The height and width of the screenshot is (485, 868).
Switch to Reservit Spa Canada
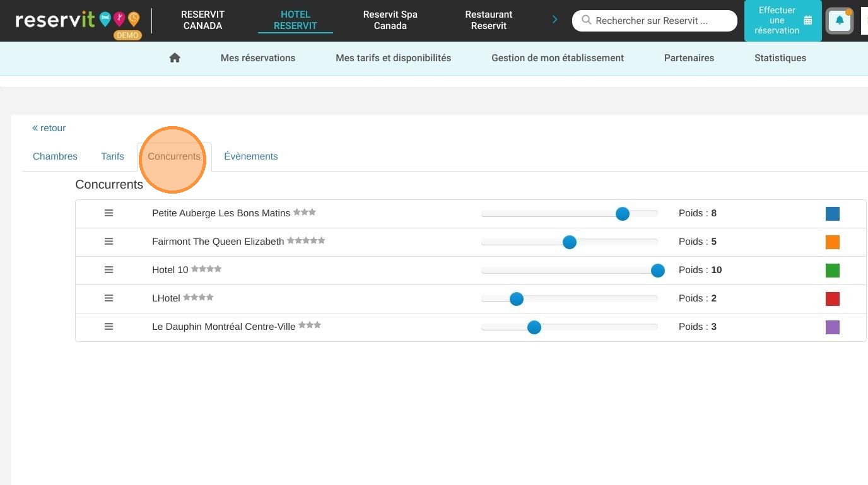[x=390, y=20]
